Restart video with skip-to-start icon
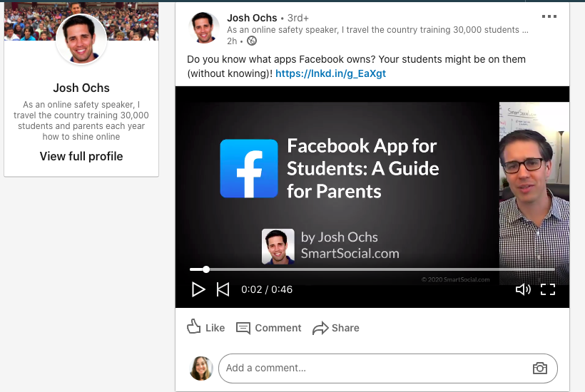The image size is (585, 392). (x=223, y=289)
